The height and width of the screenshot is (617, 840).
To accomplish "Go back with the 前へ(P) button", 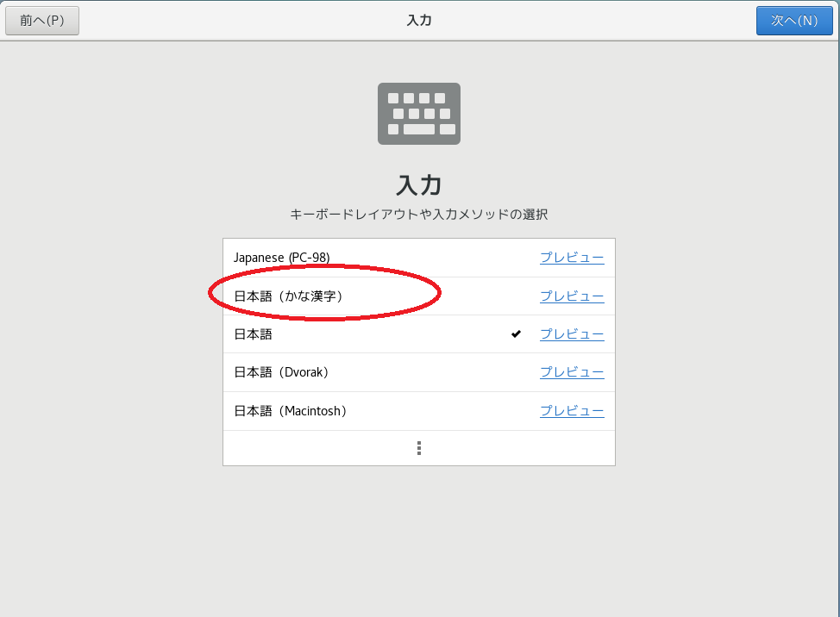I will pos(42,21).
